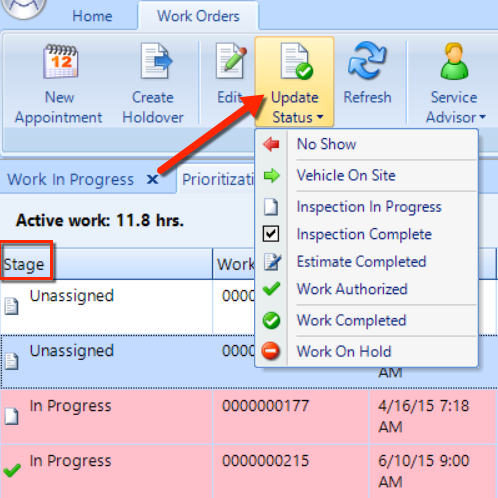Screen dimensions: 498x498
Task: Click the Edit pencil icon
Action: tap(231, 61)
